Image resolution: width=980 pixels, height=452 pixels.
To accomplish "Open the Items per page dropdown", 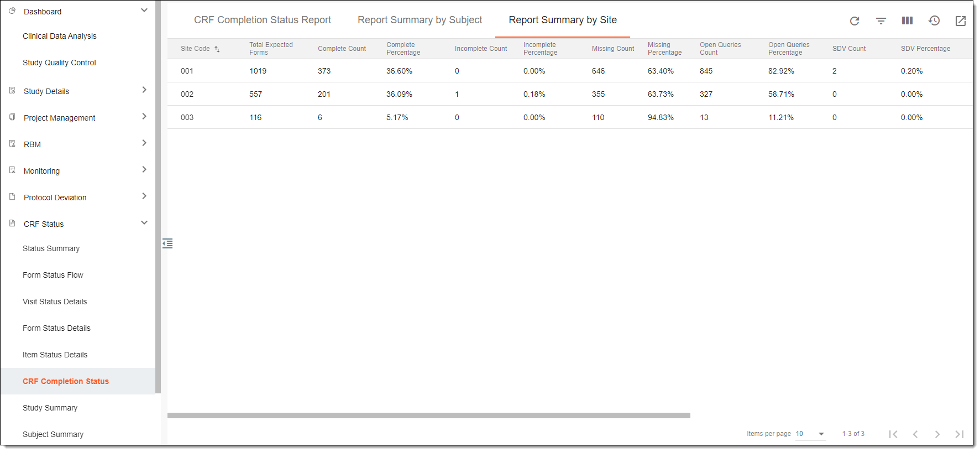I will tap(810, 434).
